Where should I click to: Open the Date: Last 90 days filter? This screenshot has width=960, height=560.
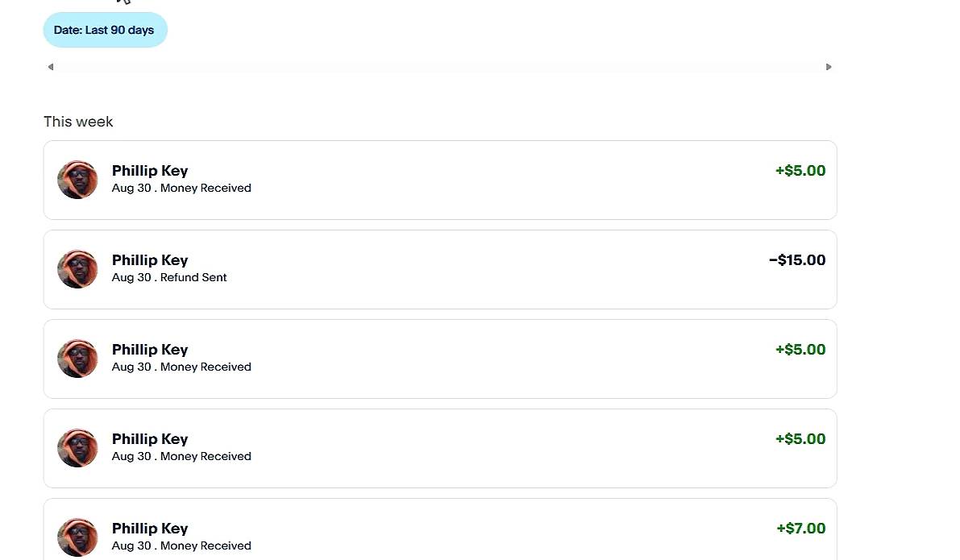point(106,30)
